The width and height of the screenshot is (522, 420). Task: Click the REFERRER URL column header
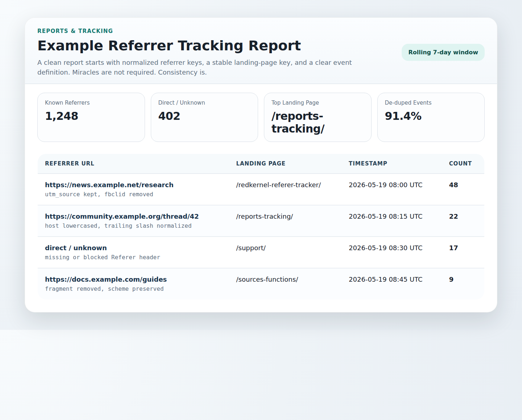click(70, 164)
